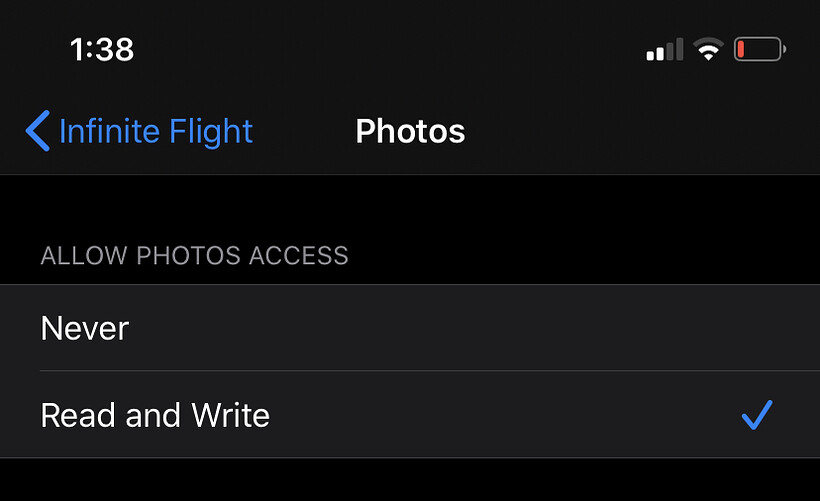The width and height of the screenshot is (820, 501).
Task: Tap blank area below the options list
Action: pos(410,480)
